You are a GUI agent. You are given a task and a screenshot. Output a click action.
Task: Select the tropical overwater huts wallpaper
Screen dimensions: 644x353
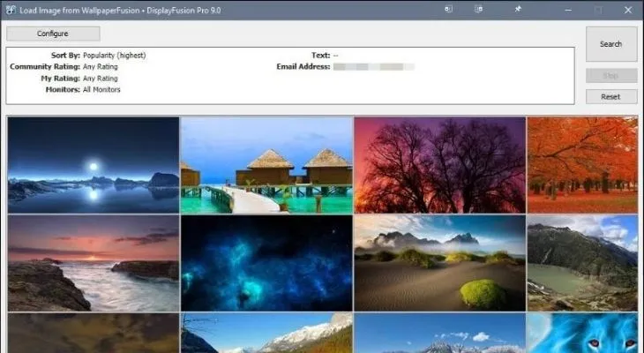click(266, 165)
